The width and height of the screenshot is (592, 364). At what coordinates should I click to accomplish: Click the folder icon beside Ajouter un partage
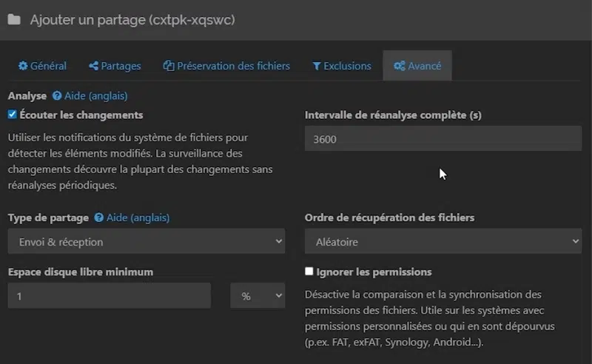pos(14,20)
